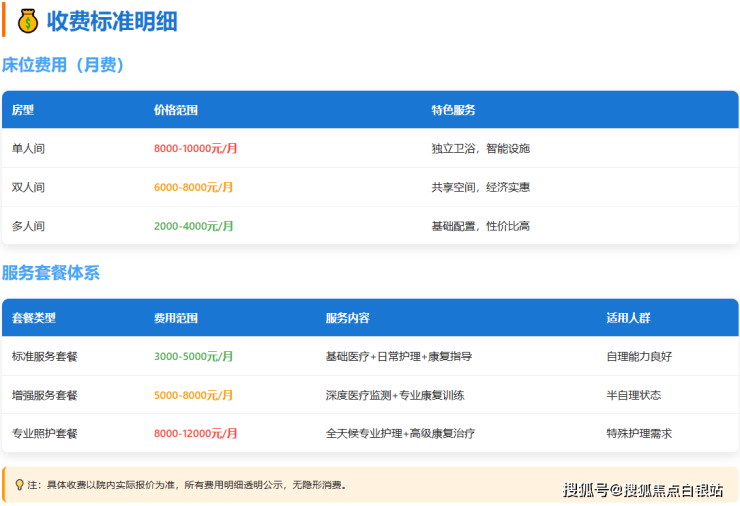Click the 标准服务套餐 package name

[45, 356]
